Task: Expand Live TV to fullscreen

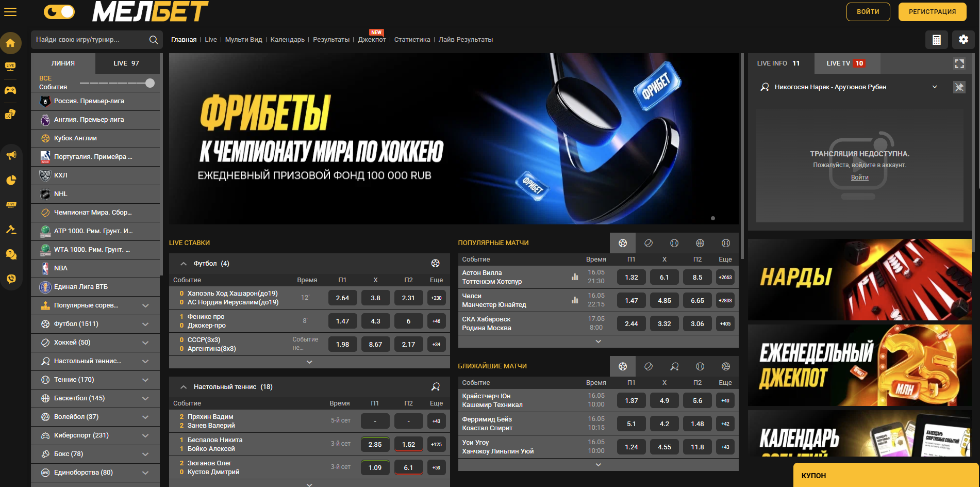Action: [959, 63]
